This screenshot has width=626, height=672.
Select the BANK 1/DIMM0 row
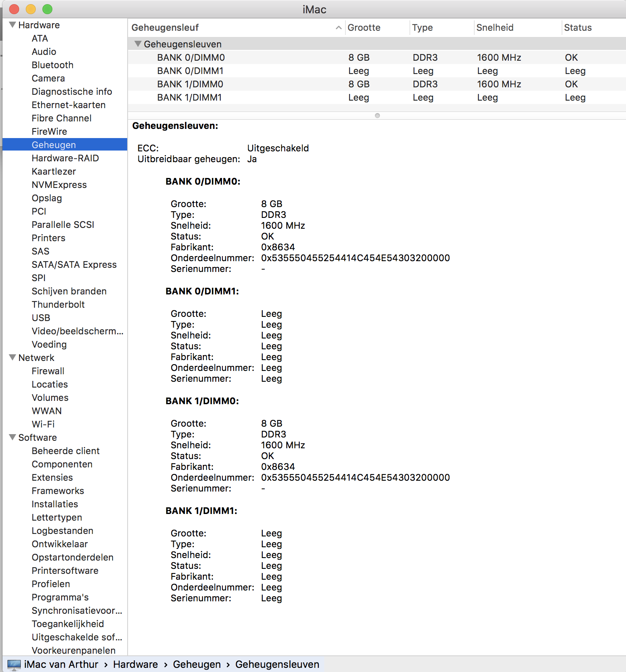coord(377,84)
